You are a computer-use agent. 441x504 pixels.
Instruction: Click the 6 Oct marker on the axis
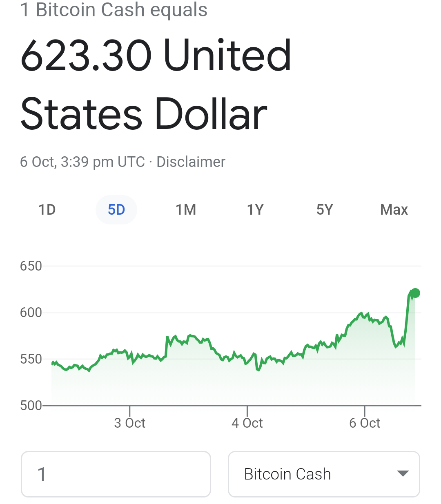pyautogui.click(x=365, y=423)
